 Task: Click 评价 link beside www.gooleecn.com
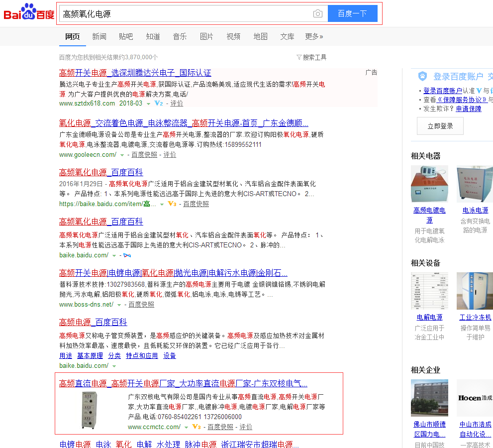(170, 154)
